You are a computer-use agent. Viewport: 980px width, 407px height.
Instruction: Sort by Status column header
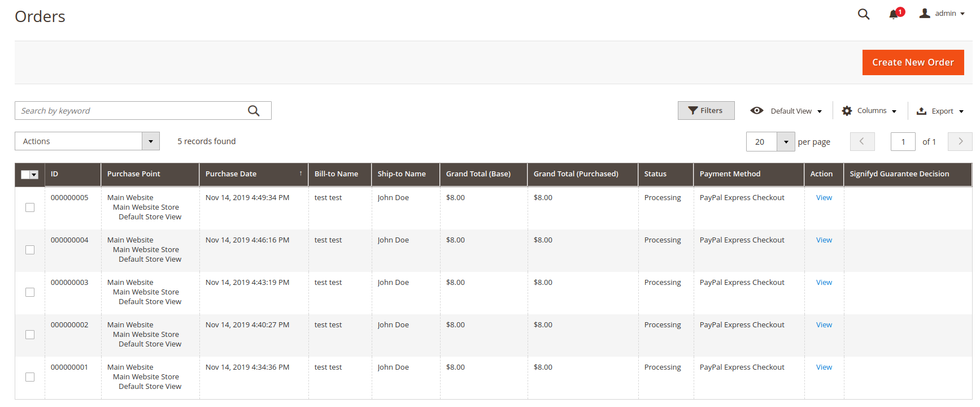pos(665,174)
